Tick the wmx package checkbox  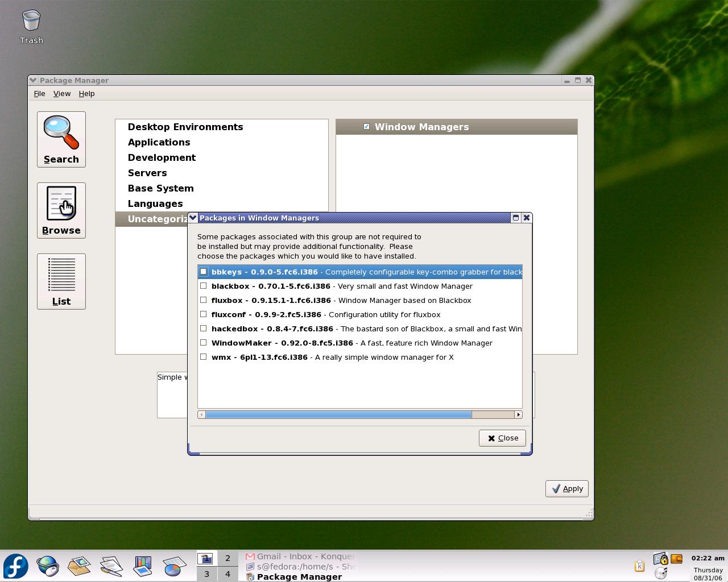tap(203, 357)
